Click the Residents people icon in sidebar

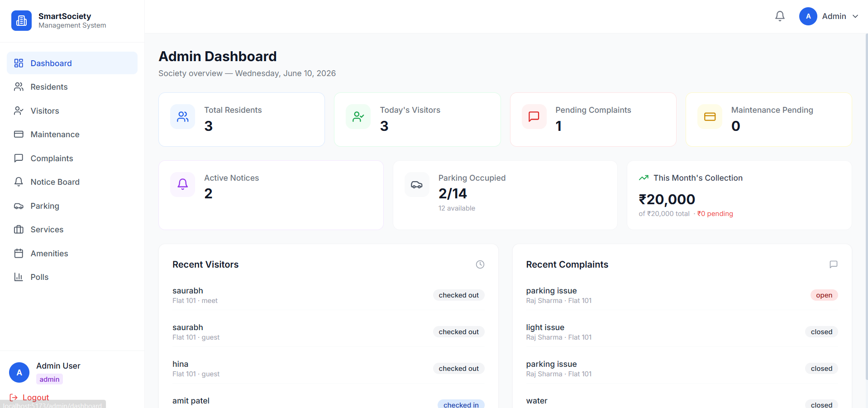point(19,87)
